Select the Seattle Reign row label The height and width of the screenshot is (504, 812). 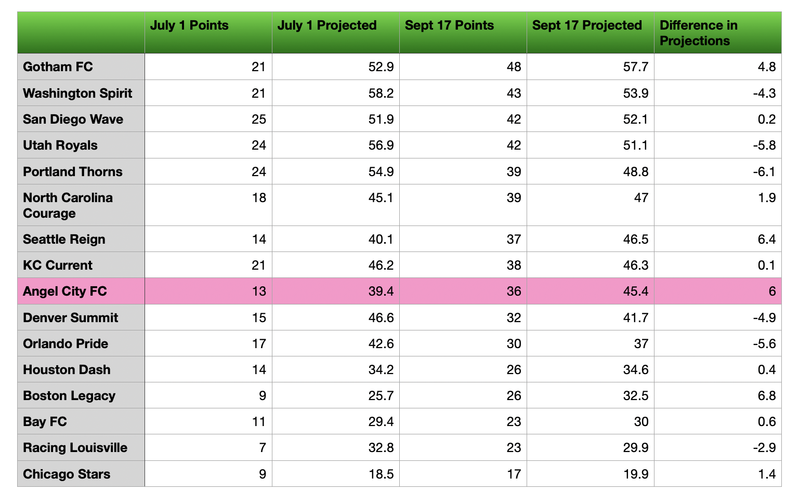pos(81,239)
